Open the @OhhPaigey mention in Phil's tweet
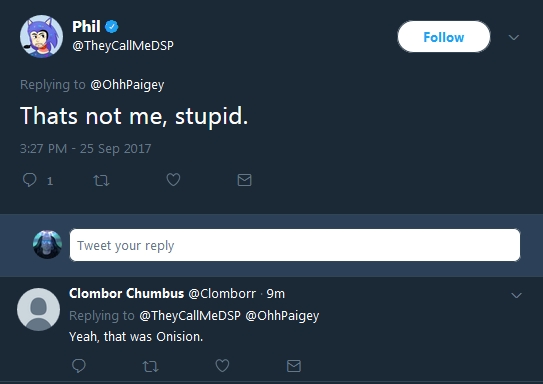 (x=127, y=85)
